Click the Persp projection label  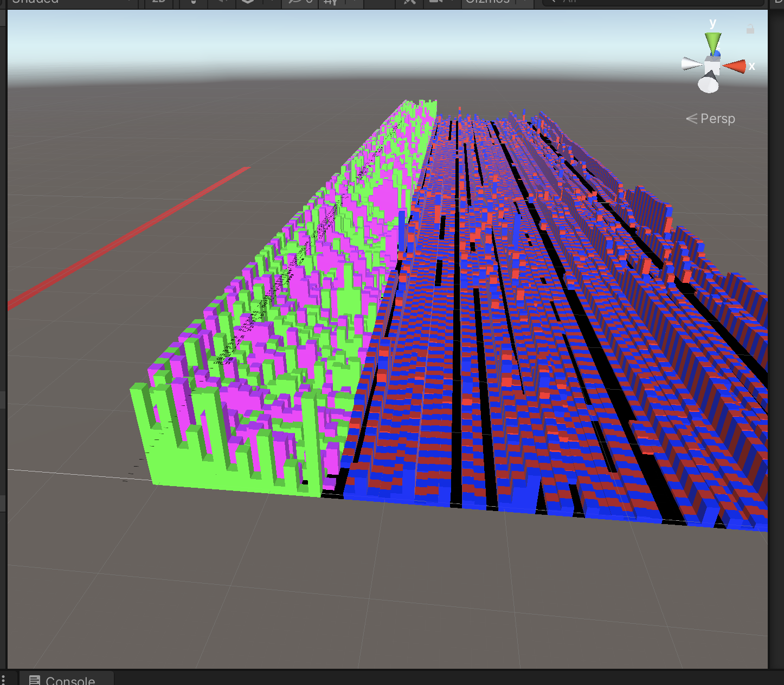tap(711, 119)
